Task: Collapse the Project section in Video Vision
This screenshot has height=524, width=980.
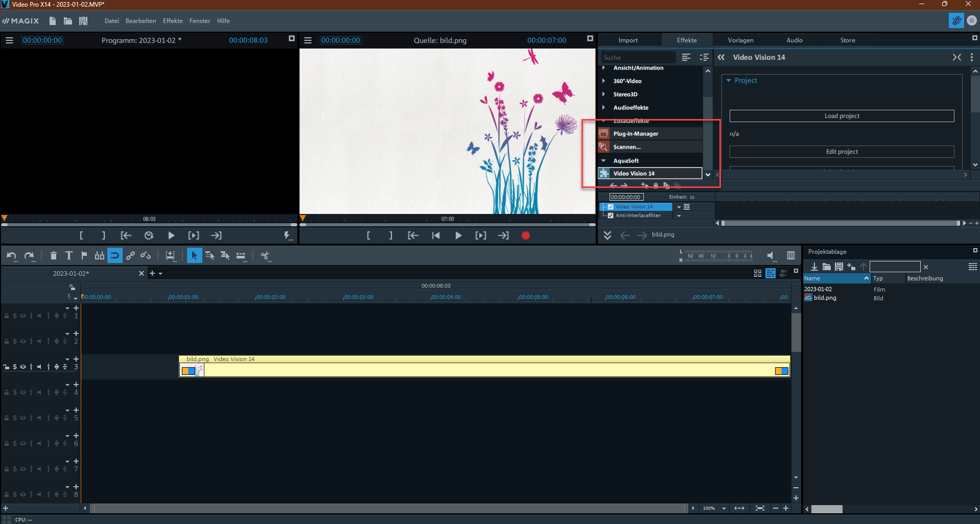Action: coord(729,81)
